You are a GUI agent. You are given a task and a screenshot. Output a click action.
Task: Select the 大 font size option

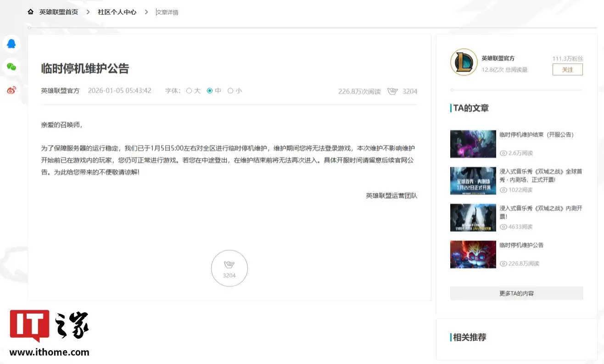(x=189, y=90)
